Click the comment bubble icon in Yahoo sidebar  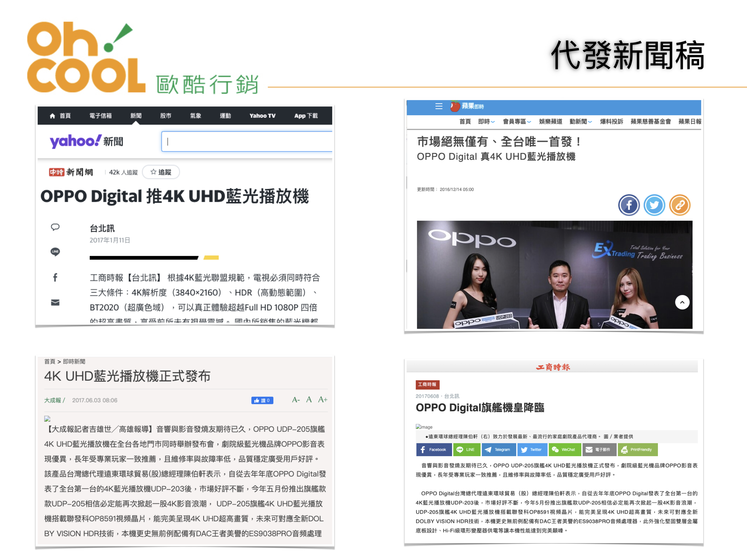pyautogui.click(x=55, y=227)
